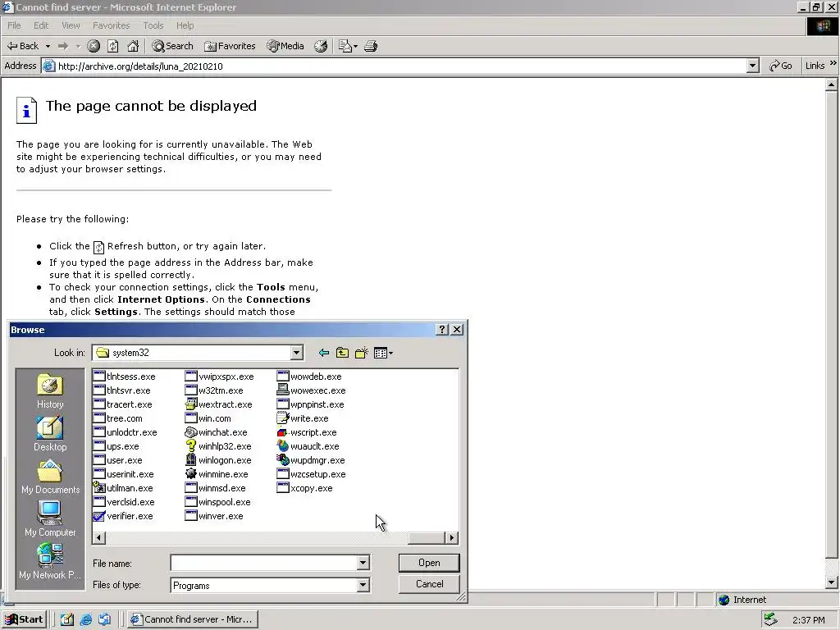Expand the Address bar dropdown list
840x630 pixels.
753,66
